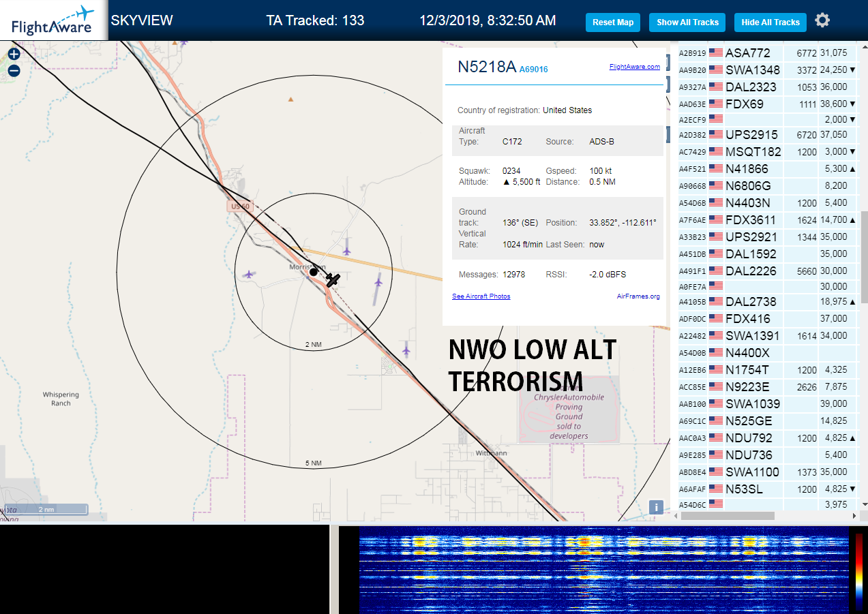Select purple aircraft near Chrysler Proving Ground

(406, 350)
